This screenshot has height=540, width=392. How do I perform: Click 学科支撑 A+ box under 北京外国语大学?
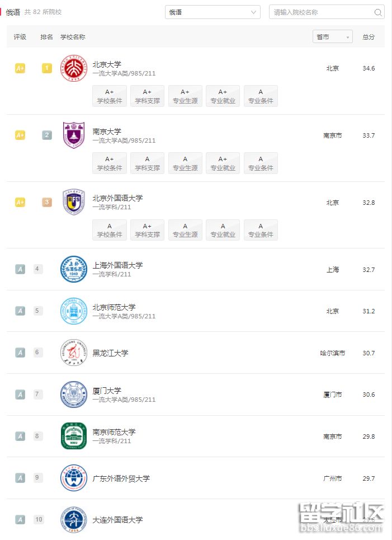tap(147, 230)
